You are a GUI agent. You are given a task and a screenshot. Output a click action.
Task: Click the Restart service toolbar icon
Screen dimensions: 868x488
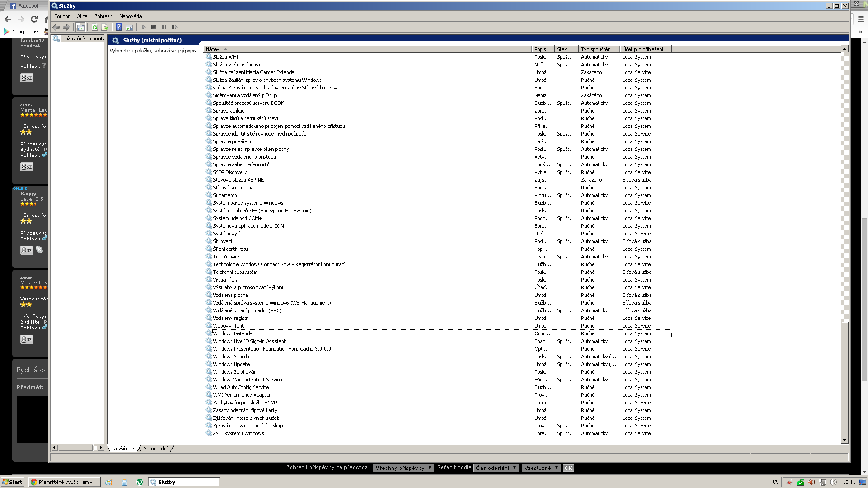(175, 28)
